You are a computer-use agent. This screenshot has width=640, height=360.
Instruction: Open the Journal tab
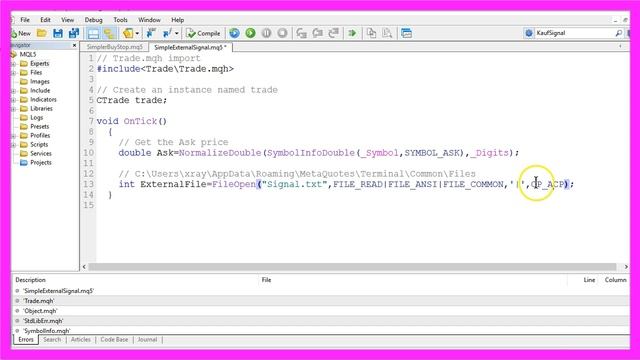pyautogui.click(x=147, y=340)
